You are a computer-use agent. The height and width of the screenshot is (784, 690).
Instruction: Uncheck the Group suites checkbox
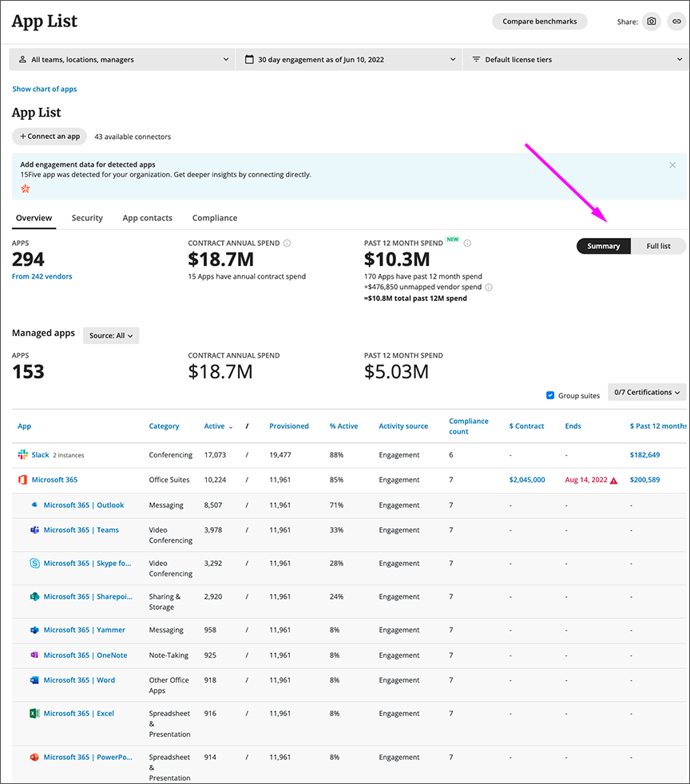550,395
